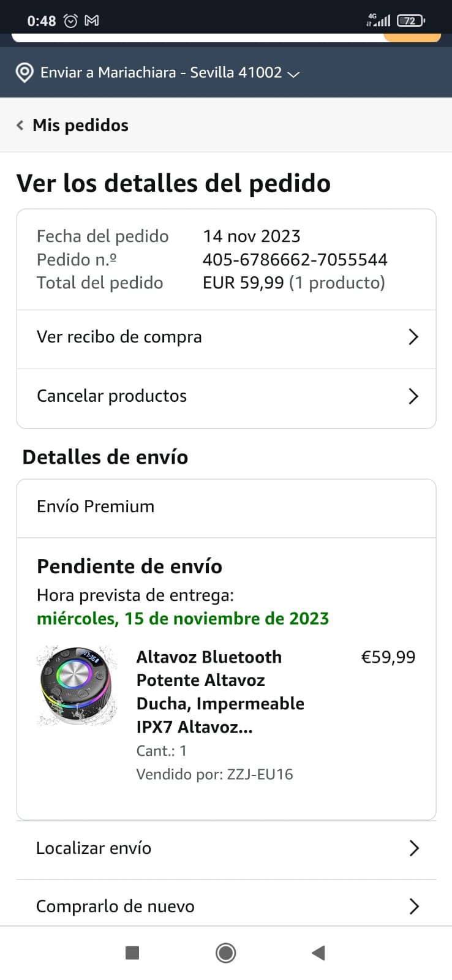Tap the arrow beside Cancelar productos
The height and width of the screenshot is (980, 452).
point(413,396)
